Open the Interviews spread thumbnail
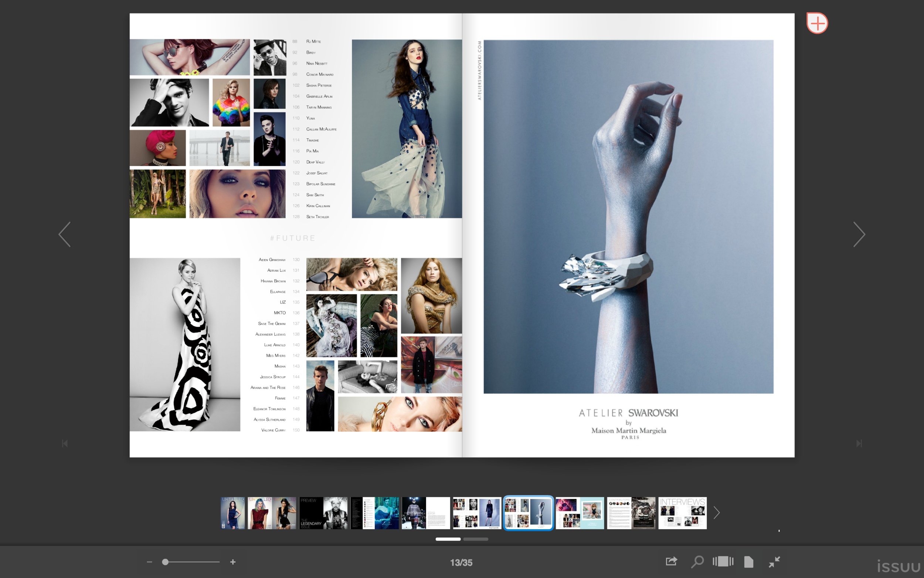The height and width of the screenshot is (578, 924). click(x=682, y=513)
